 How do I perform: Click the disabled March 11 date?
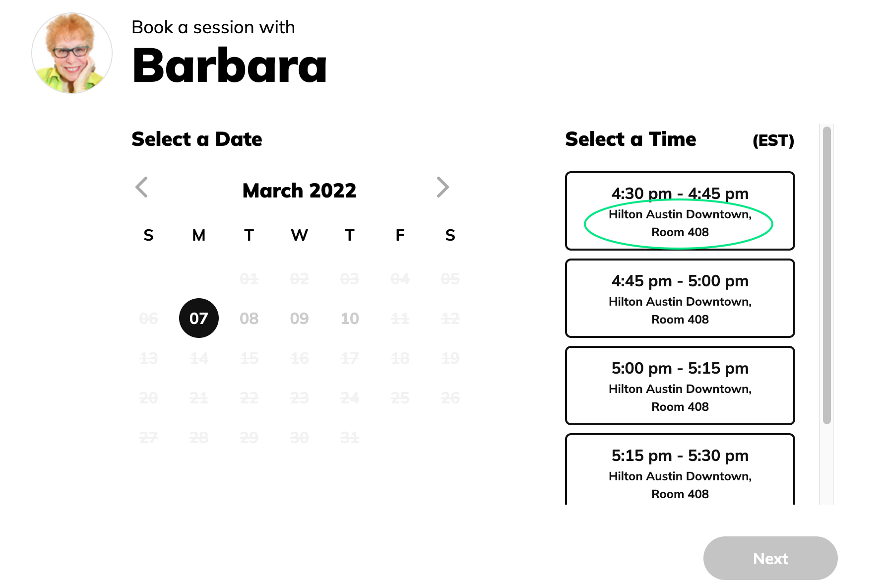(400, 318)
